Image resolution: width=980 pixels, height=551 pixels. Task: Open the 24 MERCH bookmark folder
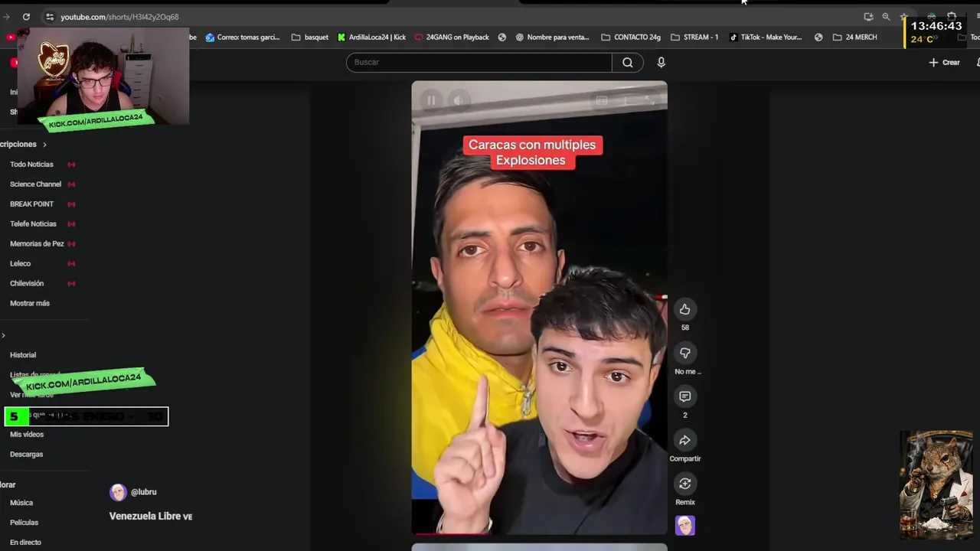tap(854, 37)
